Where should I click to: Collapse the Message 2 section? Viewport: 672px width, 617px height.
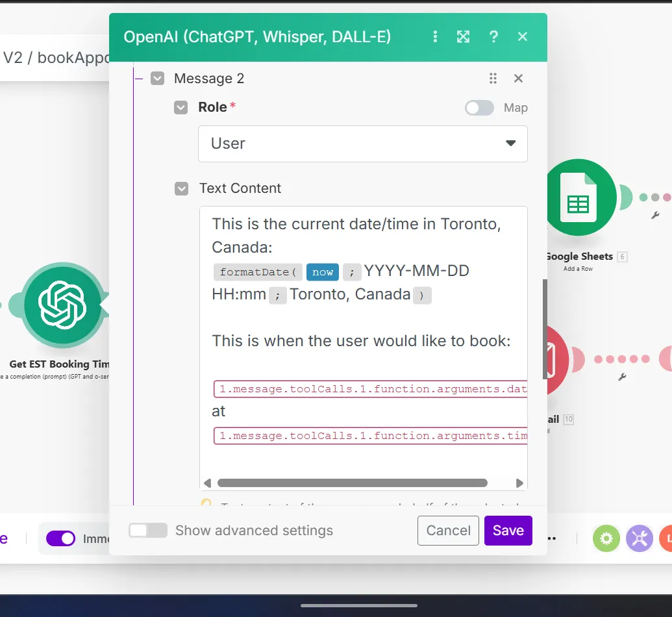(157, 79)
